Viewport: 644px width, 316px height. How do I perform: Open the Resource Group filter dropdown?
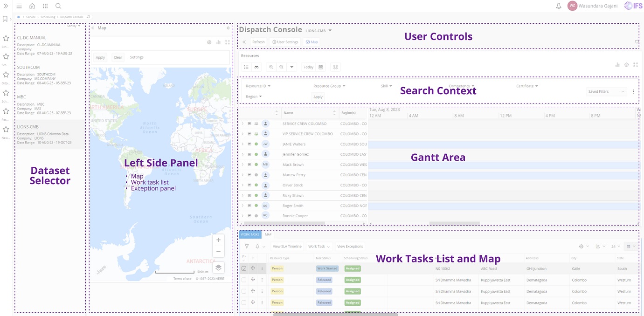click(x=329, y=86)
